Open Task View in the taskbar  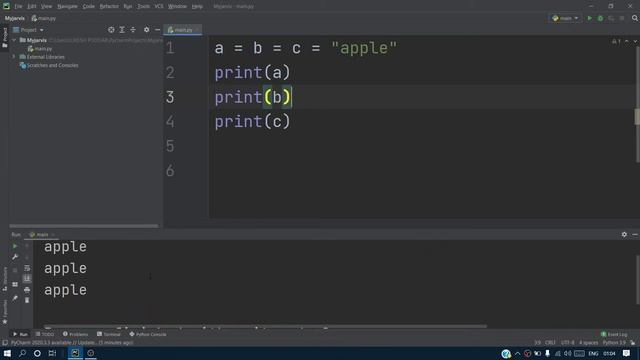[52, 353]
